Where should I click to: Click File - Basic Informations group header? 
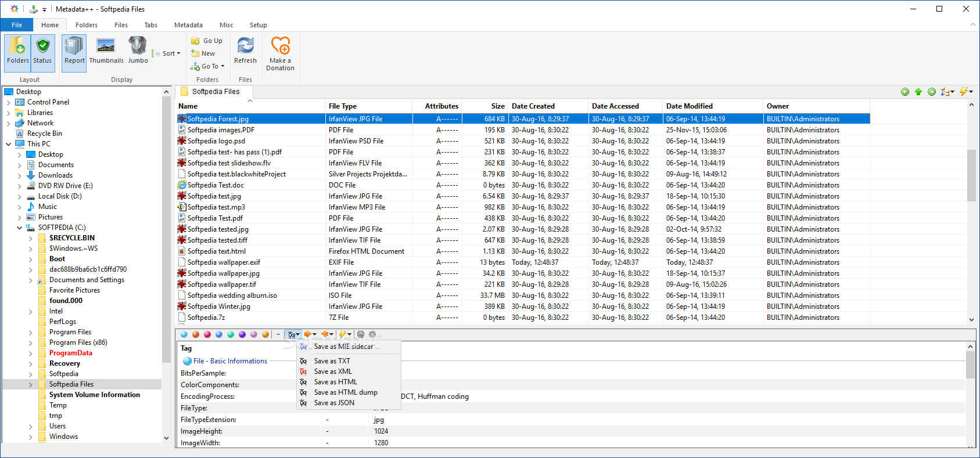coord(230,361)
